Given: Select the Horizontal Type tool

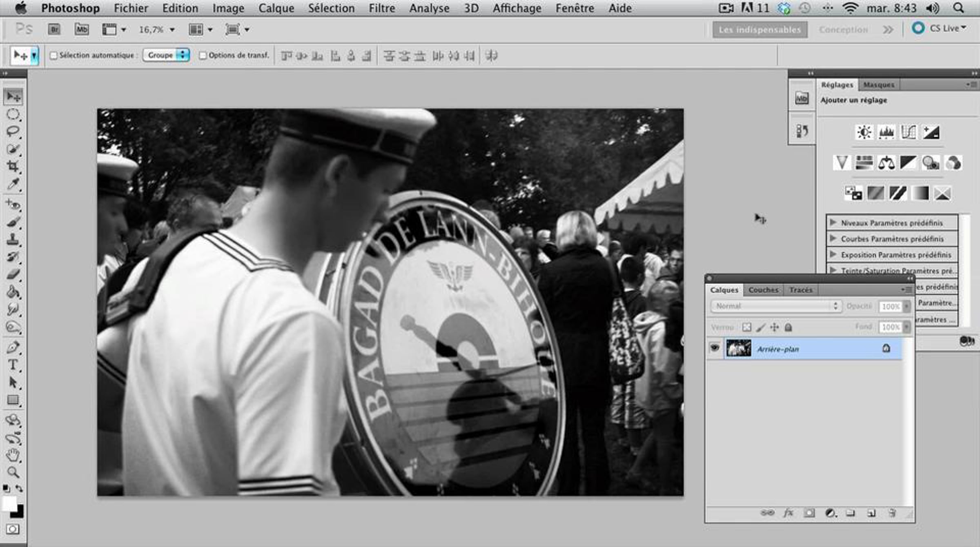Looking at the screenshot, I should (x=13, y=365).
